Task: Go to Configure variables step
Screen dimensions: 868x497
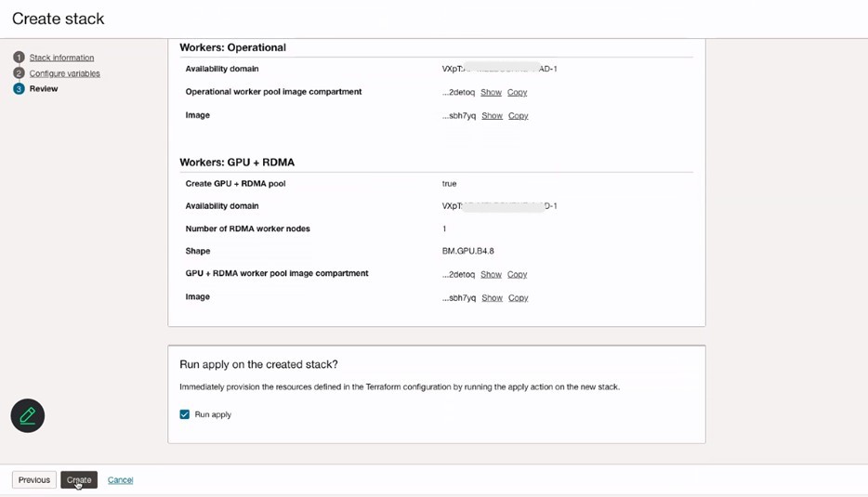Action: point(64,73)
